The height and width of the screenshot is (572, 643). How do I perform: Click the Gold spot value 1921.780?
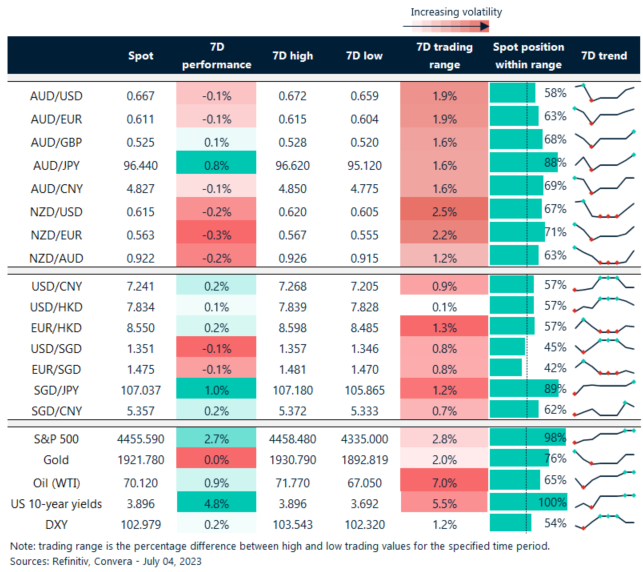(141, 431)
